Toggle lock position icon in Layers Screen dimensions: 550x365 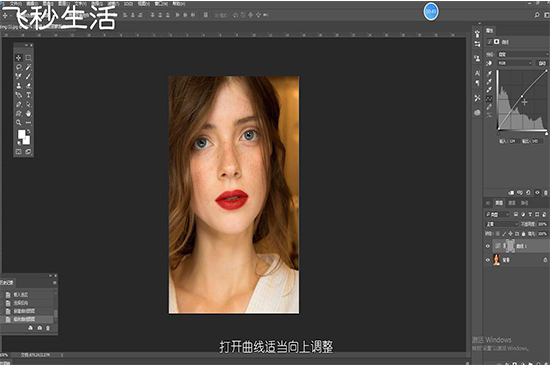[511, 234]
